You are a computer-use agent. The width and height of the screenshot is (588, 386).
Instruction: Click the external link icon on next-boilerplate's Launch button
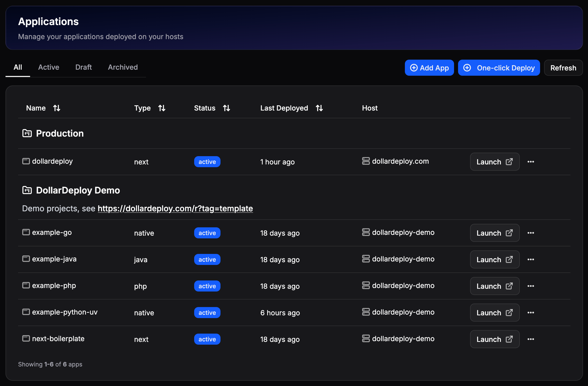click(x=509, y=339)
